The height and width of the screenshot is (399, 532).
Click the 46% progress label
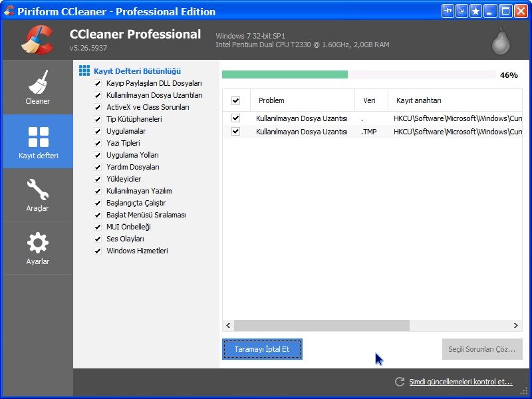click(509, 75)
